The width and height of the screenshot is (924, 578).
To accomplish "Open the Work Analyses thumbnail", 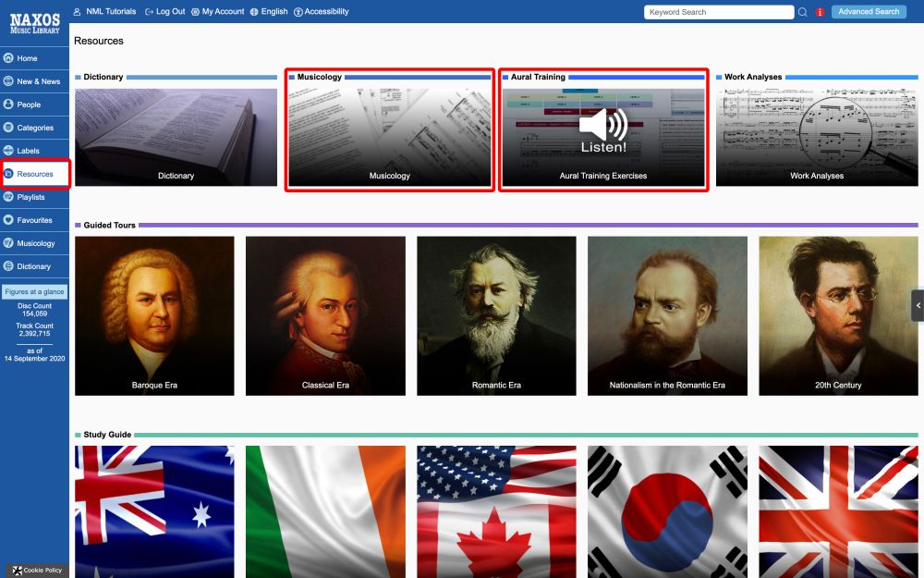I will pyautogui.click(x=817, y=138).
